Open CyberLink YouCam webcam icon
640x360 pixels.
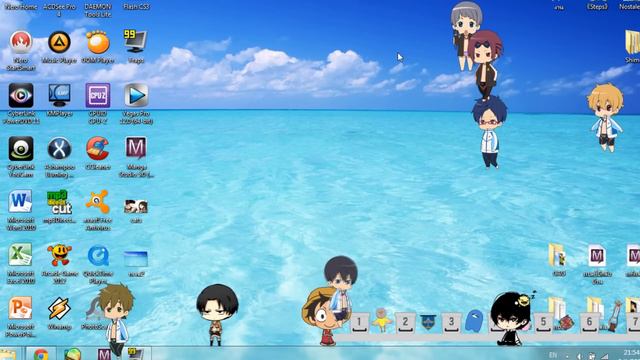pos(21,149)
